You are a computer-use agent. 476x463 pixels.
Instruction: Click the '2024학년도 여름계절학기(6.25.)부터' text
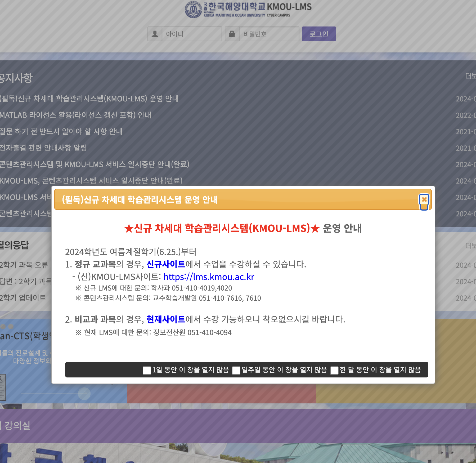(x=131, y=252)
